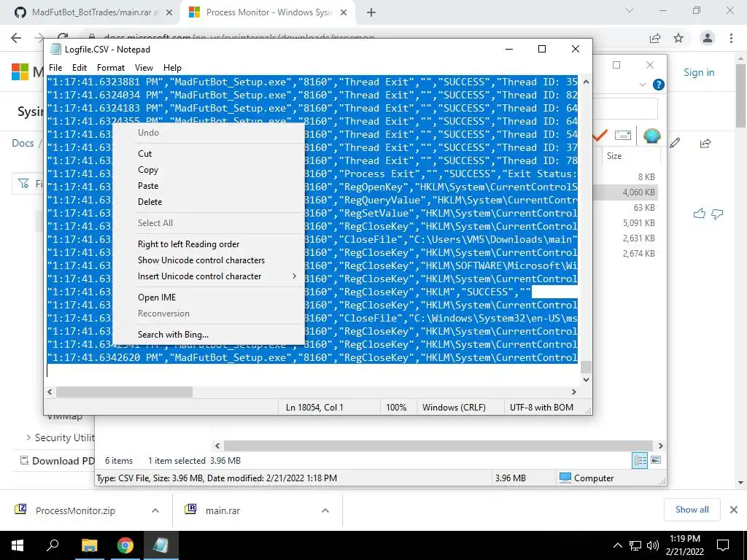Viewport: 747px width, 560px height.
Task: Expand Security Utilities tree item
Action: coord(28,437)
